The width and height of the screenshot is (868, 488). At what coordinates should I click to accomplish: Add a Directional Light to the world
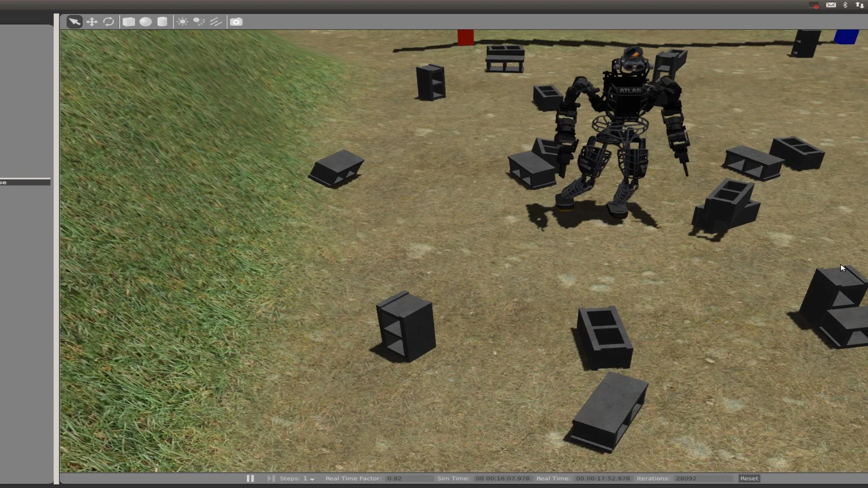point(216,21)
